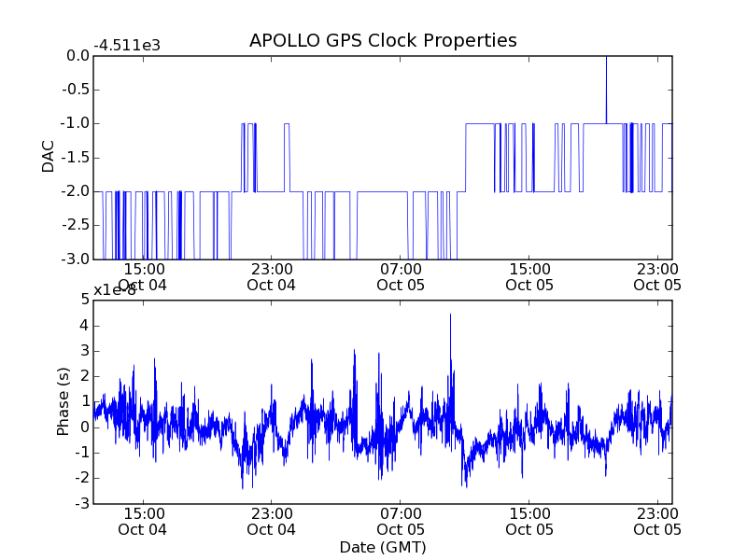Pick the "-2" tick on the Phase axis
Viewport: 747px width, 560px height.
[x=82, y=478]
